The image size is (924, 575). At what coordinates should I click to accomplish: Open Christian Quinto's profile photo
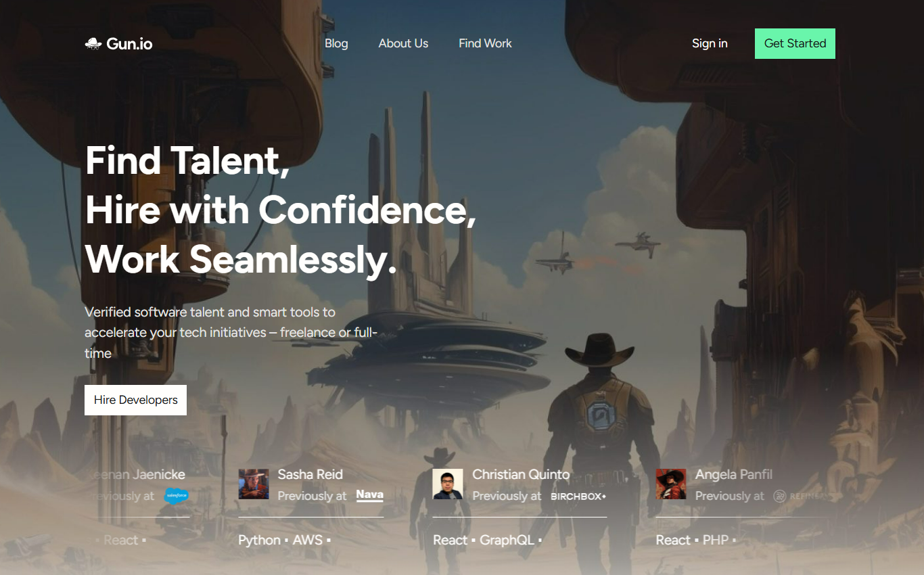pyautogui.click(x=448, y=484)
